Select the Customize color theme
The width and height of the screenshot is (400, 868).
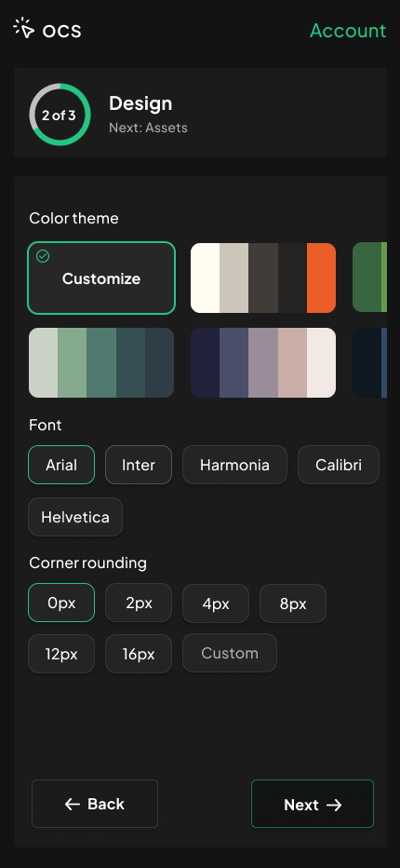[x=101, y=278]
